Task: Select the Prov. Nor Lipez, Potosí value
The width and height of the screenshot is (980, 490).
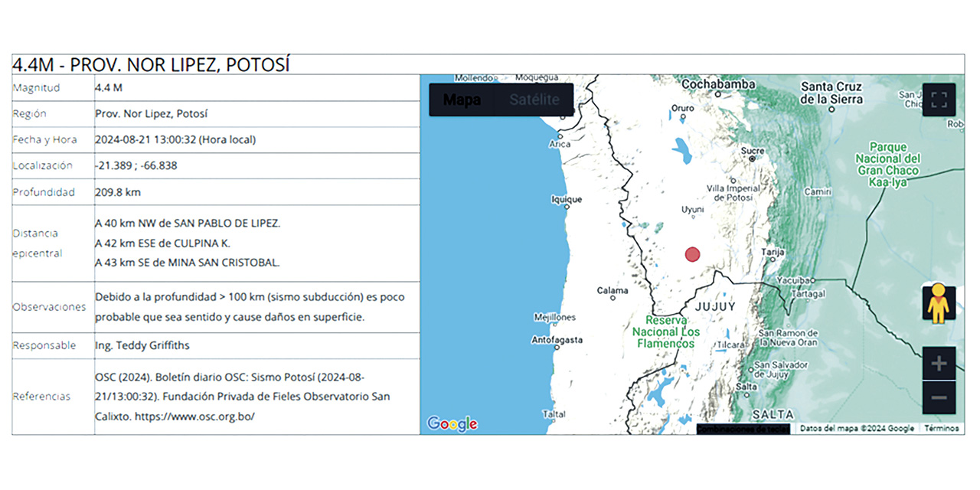Action: pyautogui.click(x=152, y=113)
